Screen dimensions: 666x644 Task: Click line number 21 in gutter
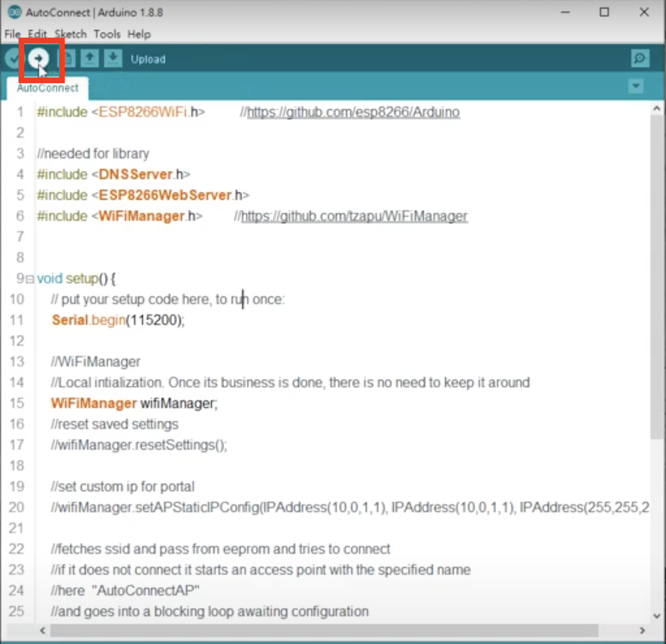pyautogui.click(x=17, y=528)
